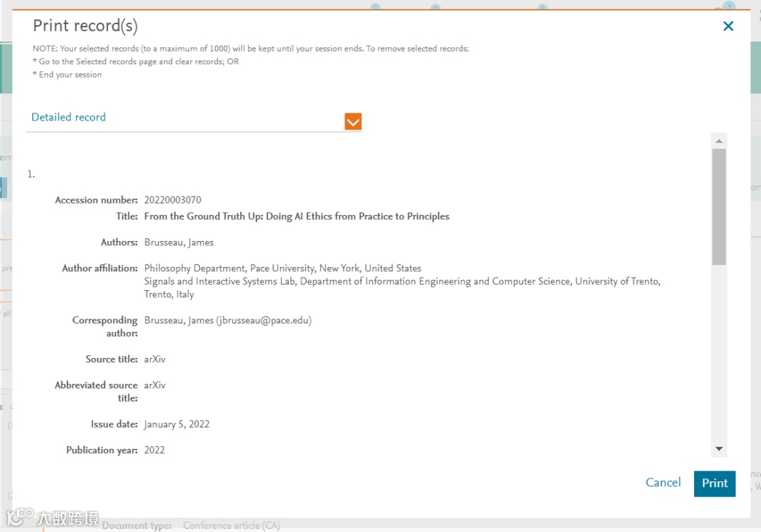Click the Print button
The height and width of the screenshot is (532, 761).
tap(714, 483)
